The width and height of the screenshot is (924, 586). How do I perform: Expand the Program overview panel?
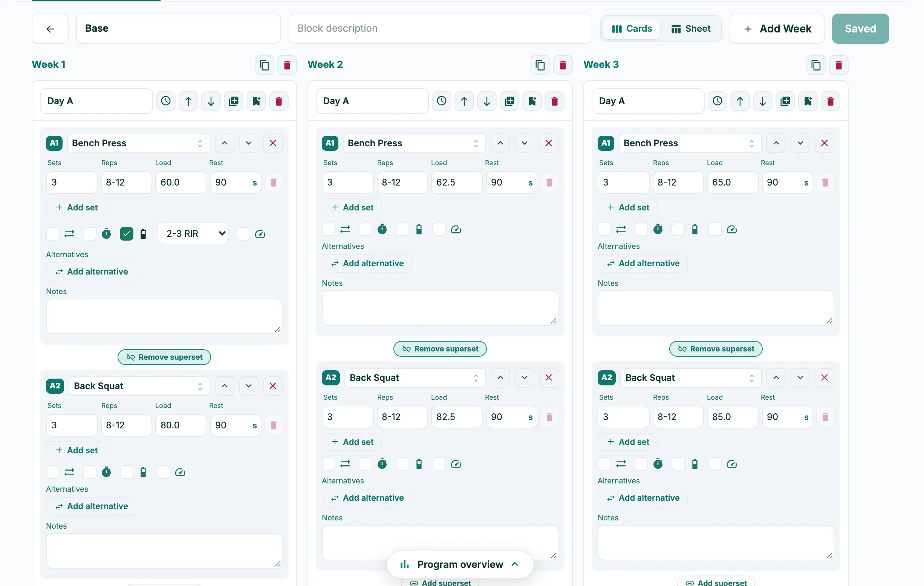[460, 565]
